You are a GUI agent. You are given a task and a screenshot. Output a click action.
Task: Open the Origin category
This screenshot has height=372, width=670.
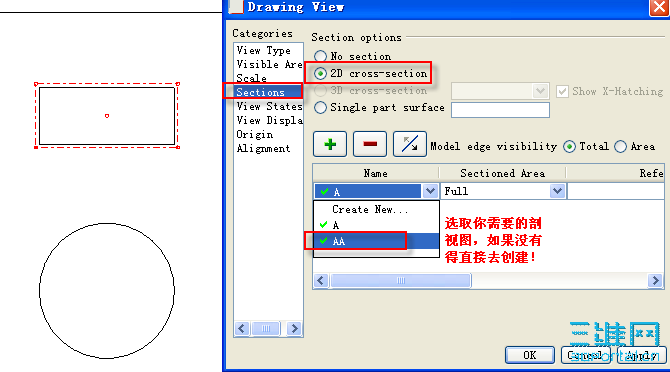coord(255,135)
